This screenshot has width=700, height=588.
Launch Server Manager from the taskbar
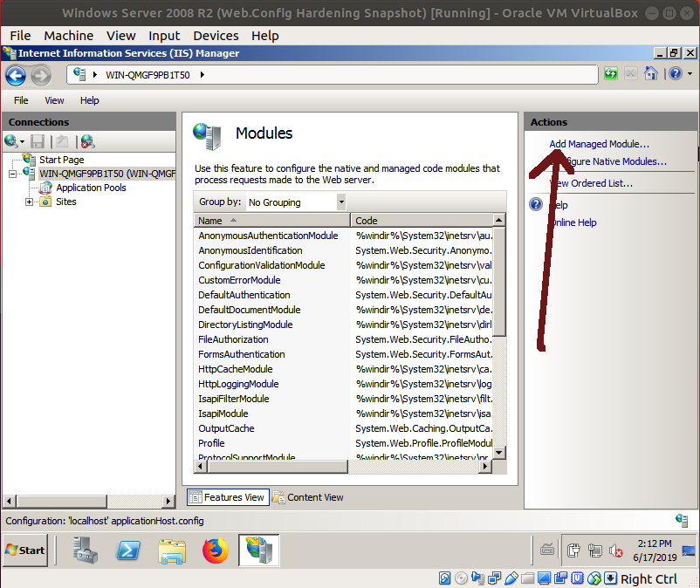tap(86, 550)
